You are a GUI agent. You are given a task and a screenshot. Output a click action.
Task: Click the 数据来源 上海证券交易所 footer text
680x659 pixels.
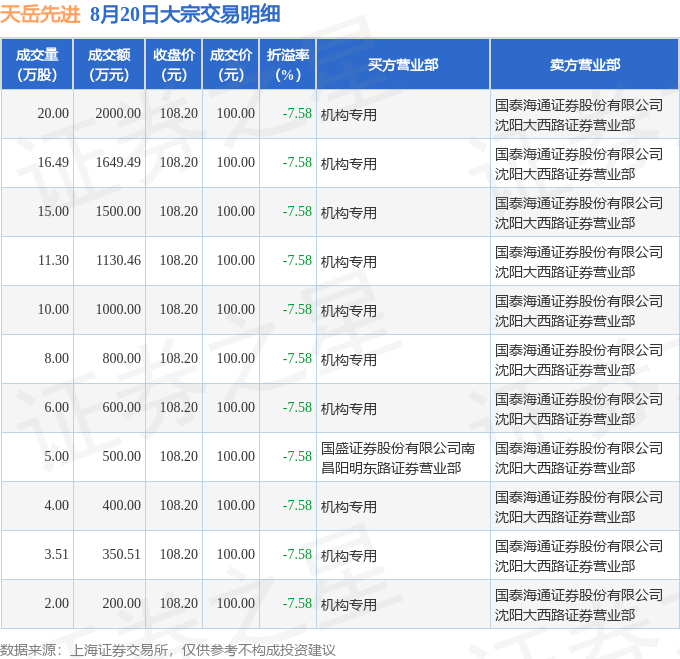click(168, 650)
